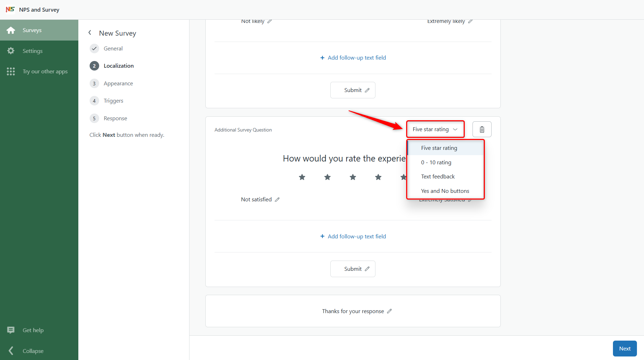Image resolution: width=644 pixels, height=360 pixels.
Task: Edit the Thanks for your response message
Action: click(390, 311)
